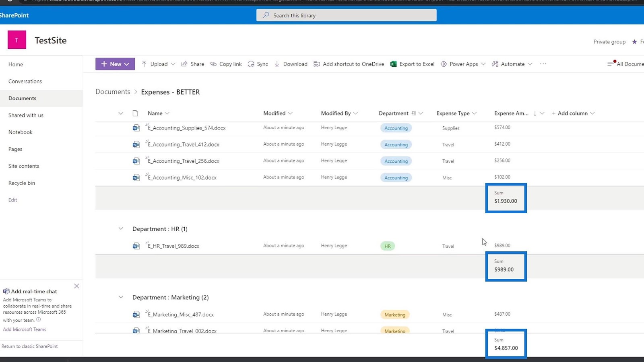Image resolution: width=644 pixels, height=362 pixels.
Task: Click the info icon in Teams promo
Action: (x=39, y=320)
